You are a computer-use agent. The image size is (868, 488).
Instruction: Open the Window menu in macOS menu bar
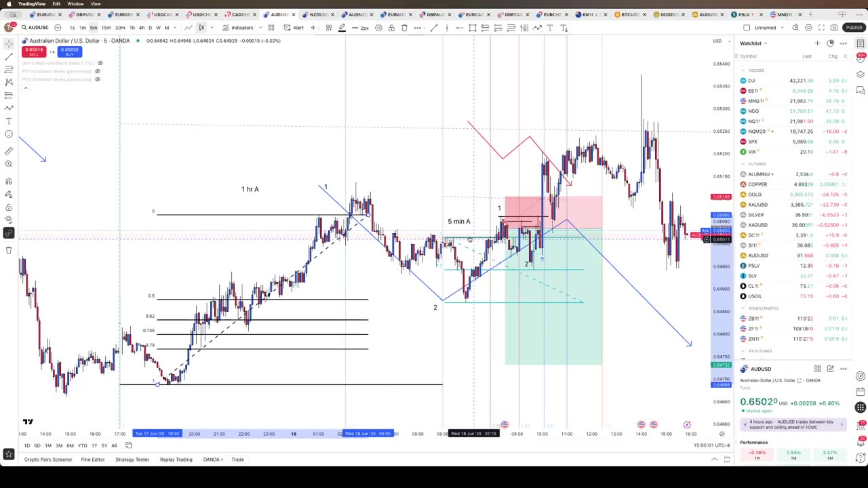(75, 4)
